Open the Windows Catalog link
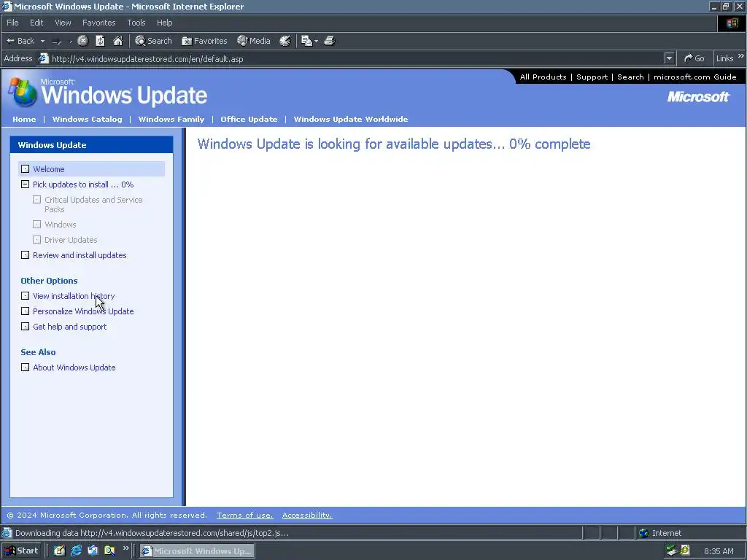This screenshot has width=747, height=560. 88,119
